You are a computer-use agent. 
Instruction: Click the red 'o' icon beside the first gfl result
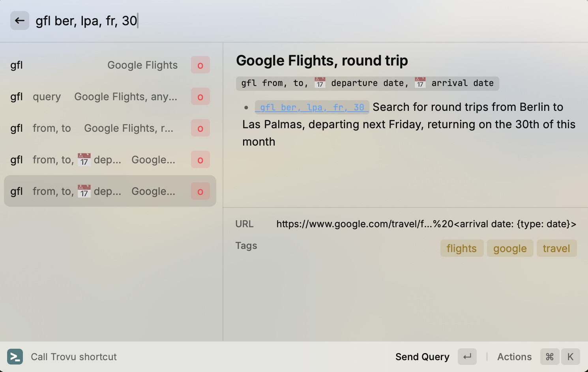click(200, 65)
